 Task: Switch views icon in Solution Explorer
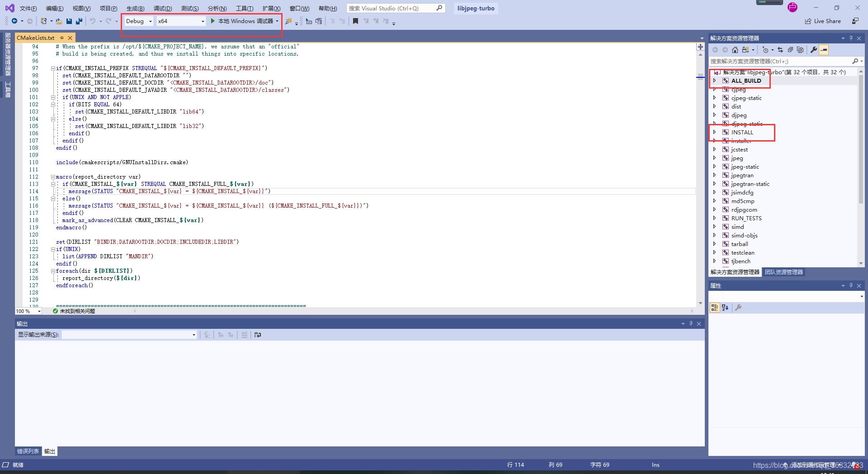745,50
